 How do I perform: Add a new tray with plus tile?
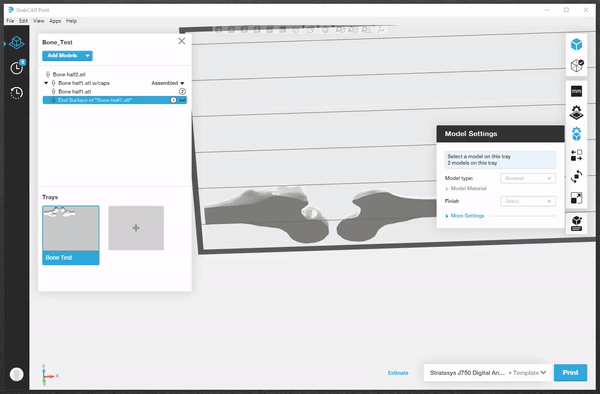click(136, 228)
